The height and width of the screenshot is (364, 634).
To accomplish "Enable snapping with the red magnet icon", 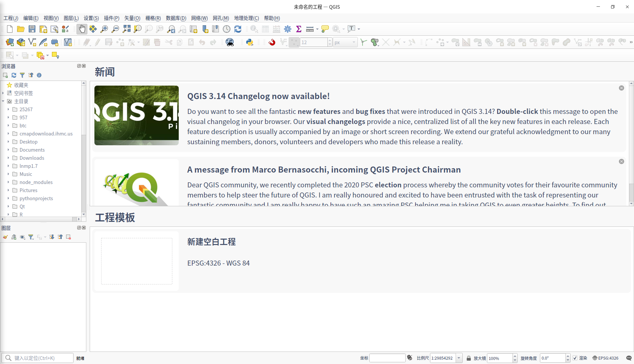I will click(x=272, y=42).
